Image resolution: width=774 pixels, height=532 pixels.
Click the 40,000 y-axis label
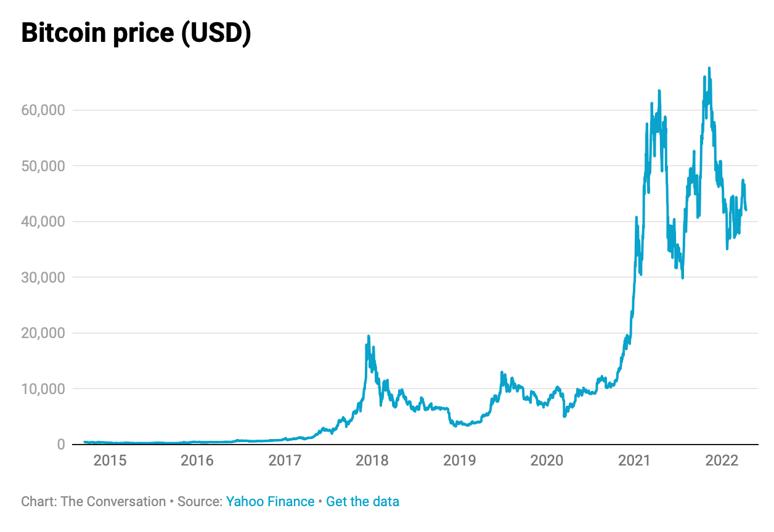point(43,222)
